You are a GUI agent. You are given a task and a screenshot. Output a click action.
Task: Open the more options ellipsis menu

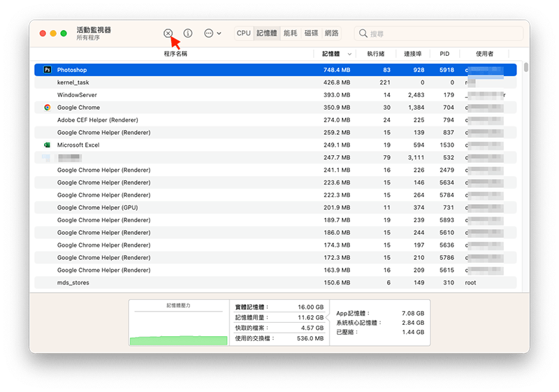tap(212, 33)
